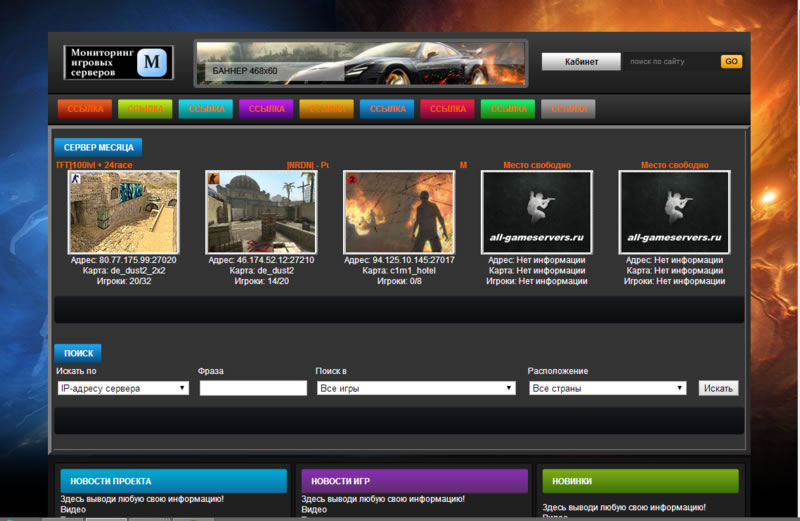Viewport: 800px width, 521px height.
Task: Focus the поиск по сайту field
Action: click(x=671, y=62)
